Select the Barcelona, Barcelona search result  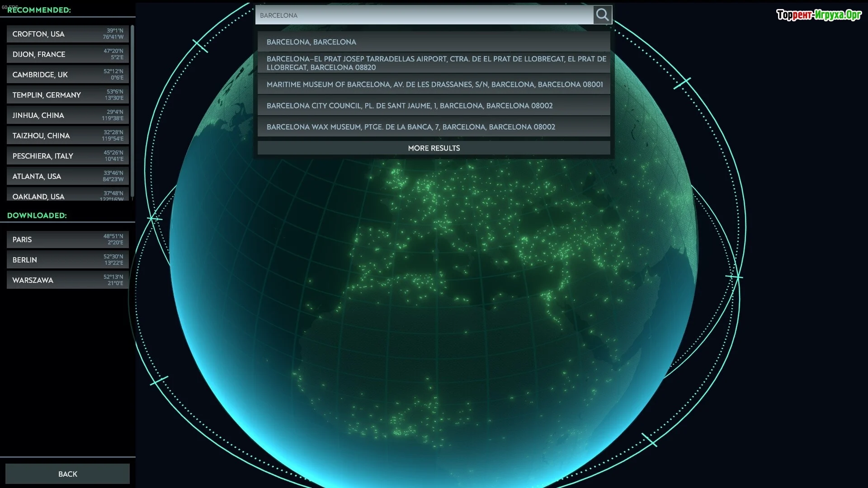click(x=434, y=42)
